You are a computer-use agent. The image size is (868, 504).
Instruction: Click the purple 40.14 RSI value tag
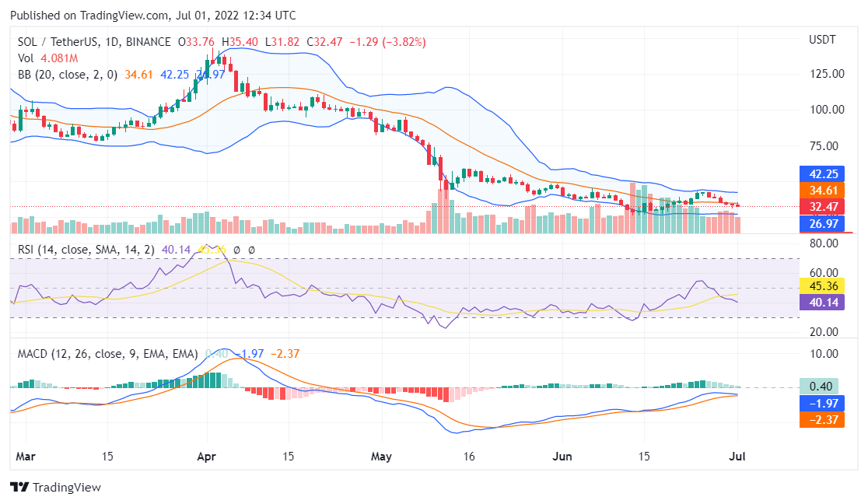(x=821, y=301)
